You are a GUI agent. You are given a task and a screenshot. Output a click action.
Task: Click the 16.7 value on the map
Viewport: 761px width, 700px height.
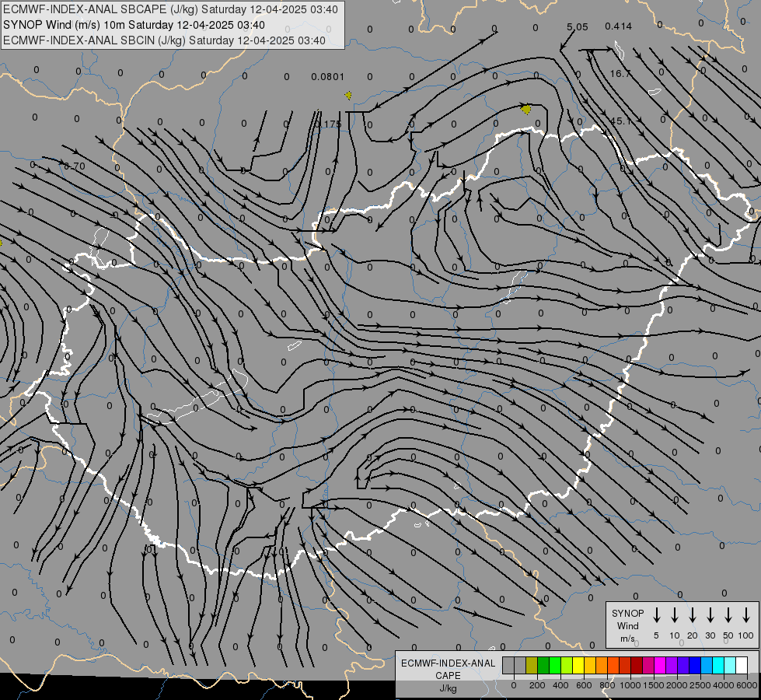620,74
